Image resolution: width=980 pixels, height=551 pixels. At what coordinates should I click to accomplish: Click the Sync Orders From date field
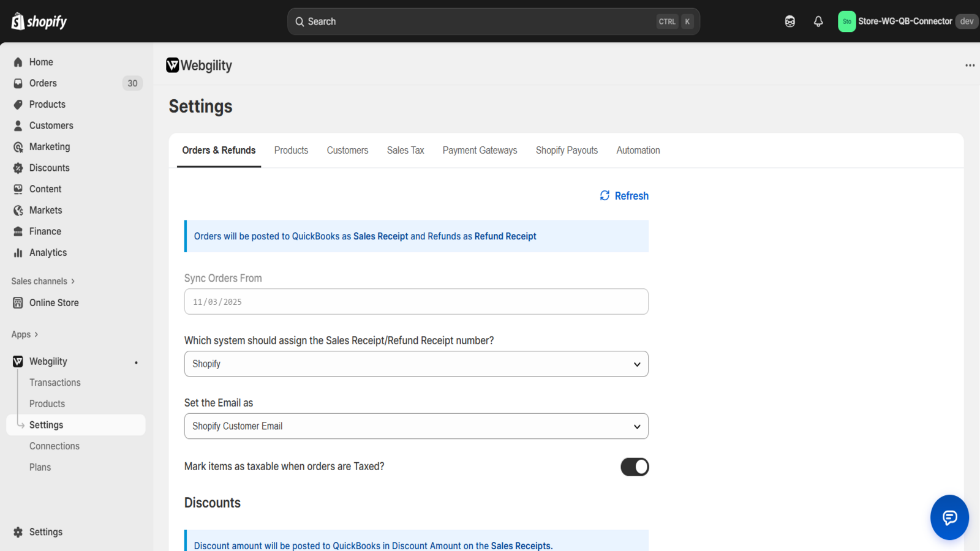click(416, 302)
